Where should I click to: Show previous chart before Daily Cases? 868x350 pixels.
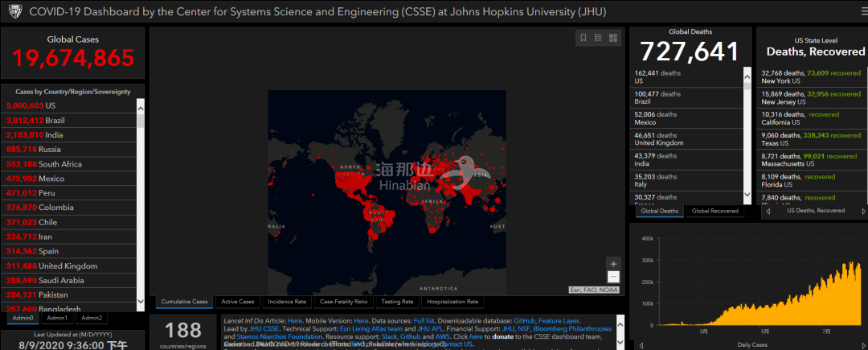642,344
